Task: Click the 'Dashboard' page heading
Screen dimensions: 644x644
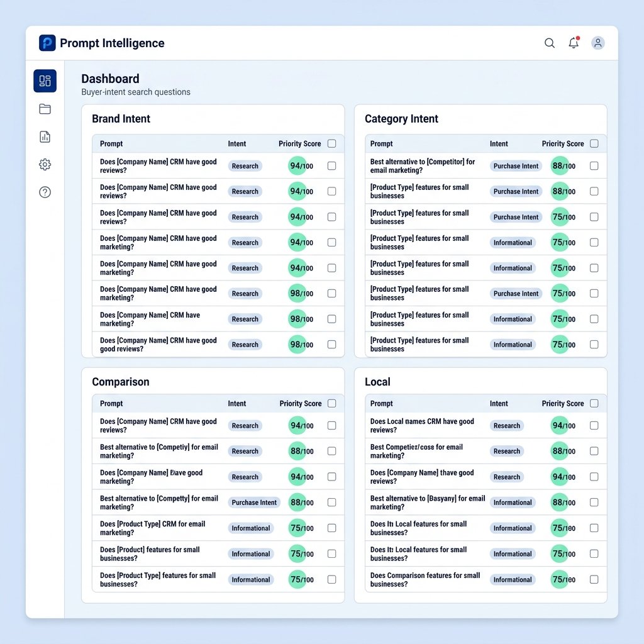Action: (x=110, y=79)
